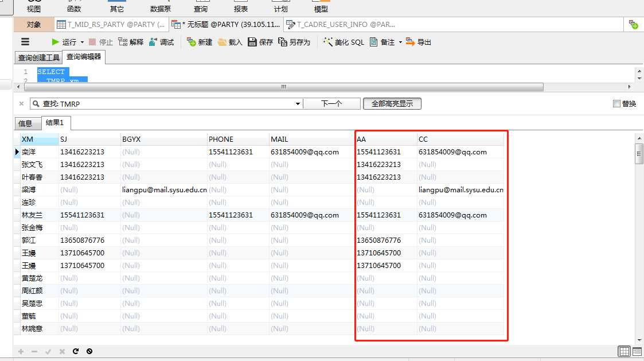Open the 视图 toolbar item
The height and width of the screenshot is (361, 644).
34,7
